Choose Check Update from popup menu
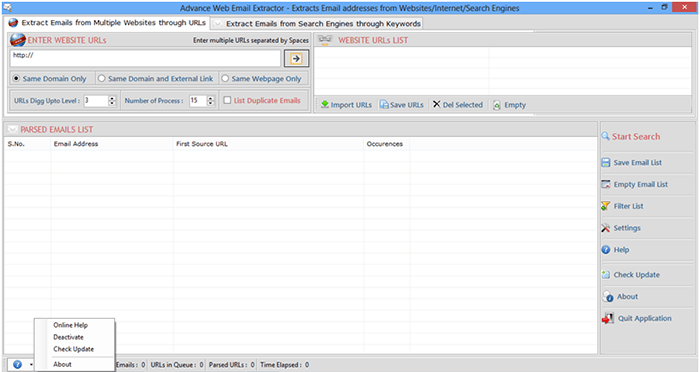Viewport: 700px width, 372px height. (x=74, y=349)
